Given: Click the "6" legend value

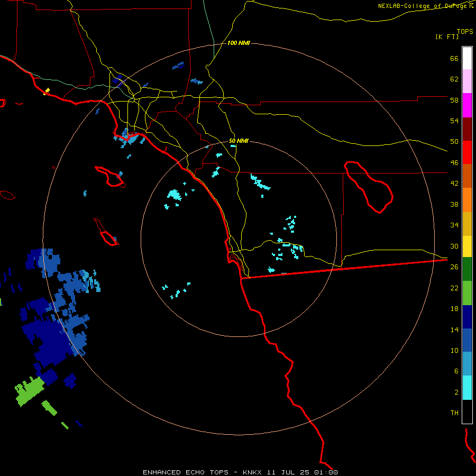Looking at the screenshot, I should [x=456, y=371].
